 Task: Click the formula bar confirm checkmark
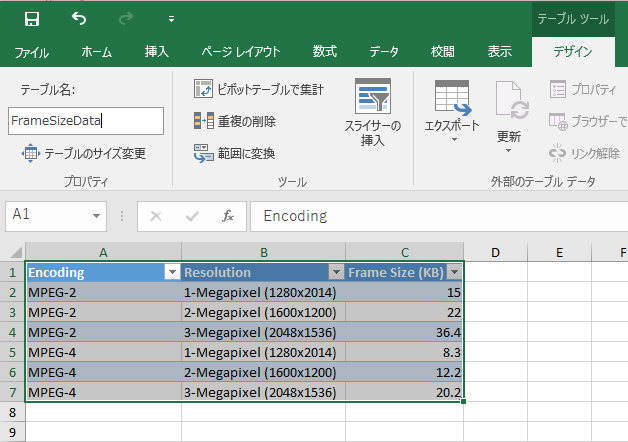(192, 216)
